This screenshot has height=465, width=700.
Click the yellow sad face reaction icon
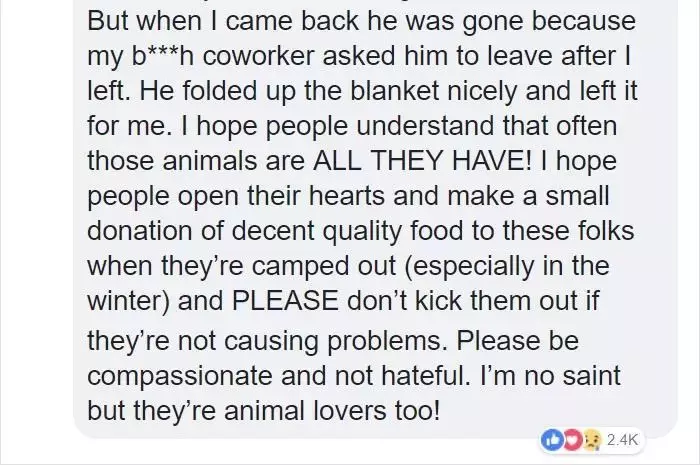592,440
